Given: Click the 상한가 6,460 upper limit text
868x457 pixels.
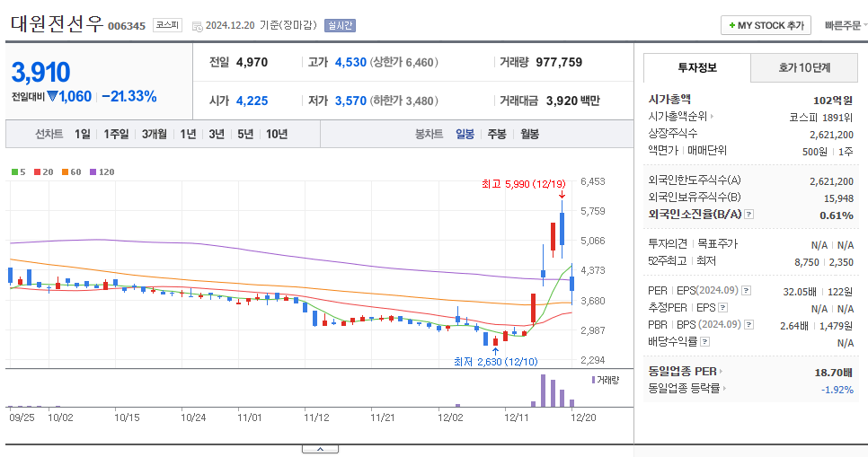Looking at the screenshot, I should 404,62.
